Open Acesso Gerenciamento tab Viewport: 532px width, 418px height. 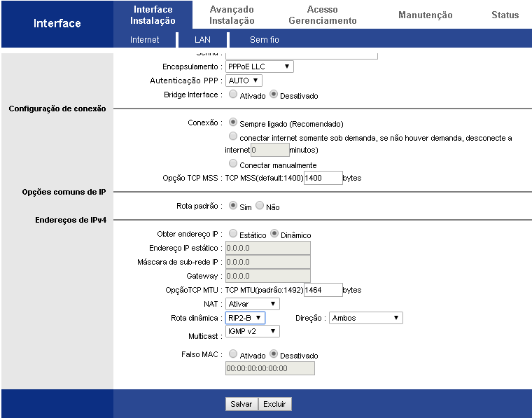[x=322, y=15]
